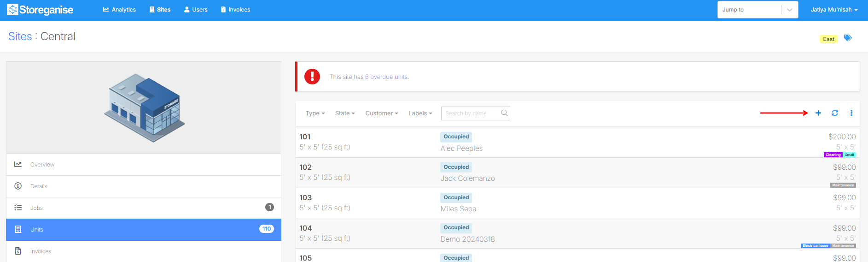Open the Customer filter dropdown
This screenshot has height=262, width=868.
[382, 113]
